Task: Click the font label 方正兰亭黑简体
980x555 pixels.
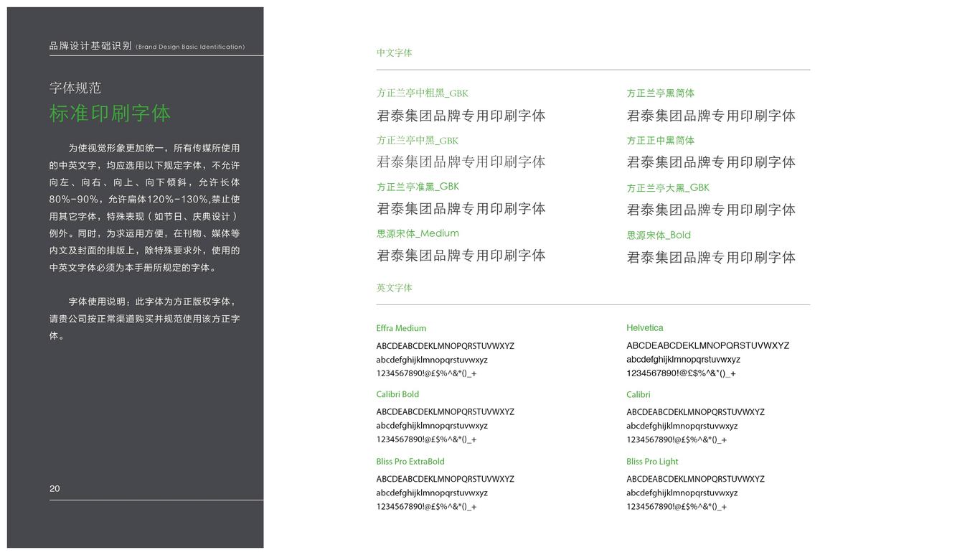Action: pyautogui.click(x=661, y=93)
